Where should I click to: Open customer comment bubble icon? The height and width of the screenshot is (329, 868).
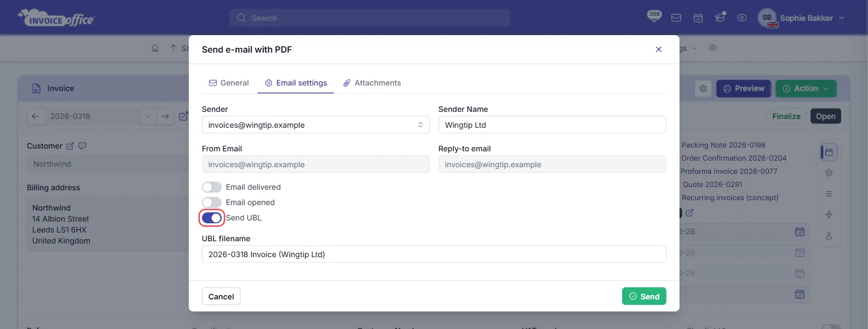pos(83,146)
